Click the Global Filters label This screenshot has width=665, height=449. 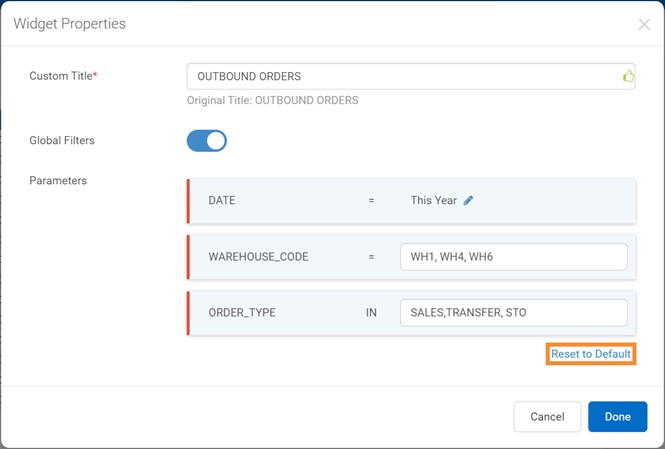[62, 141]
